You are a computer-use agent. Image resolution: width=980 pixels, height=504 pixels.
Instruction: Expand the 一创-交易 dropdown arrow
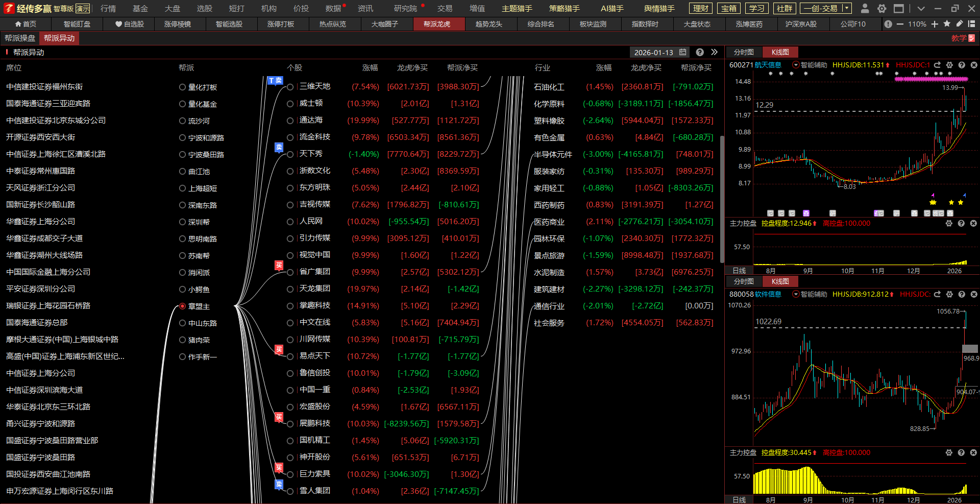click(846, 9)
